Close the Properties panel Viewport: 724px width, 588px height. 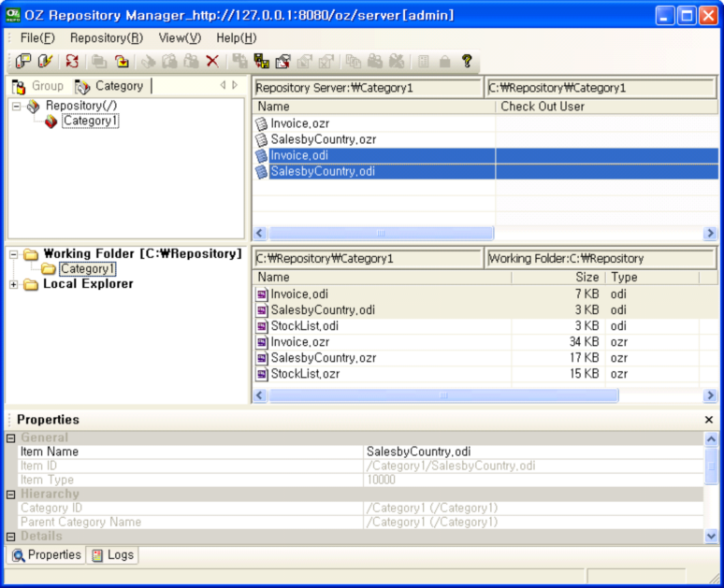[709, 420]
